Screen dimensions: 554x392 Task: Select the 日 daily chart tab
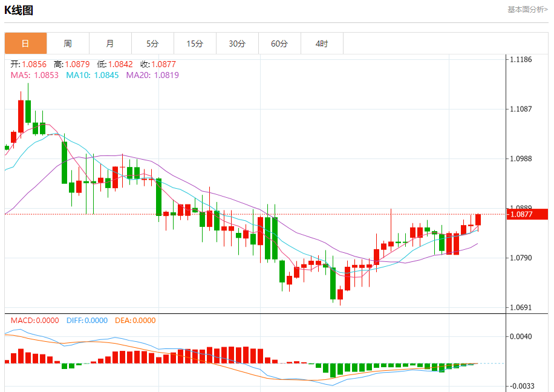[x=25, y=44]
